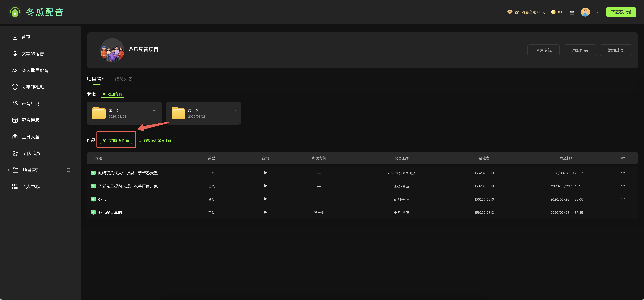644x300 pixels.
Task: Click 添加配音作品 button
Action: coord(116,140)
